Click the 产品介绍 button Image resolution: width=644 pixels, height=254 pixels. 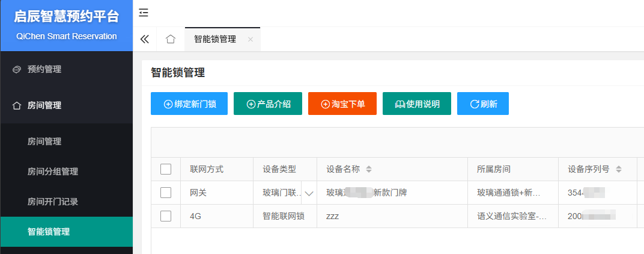tap(268, 104)
